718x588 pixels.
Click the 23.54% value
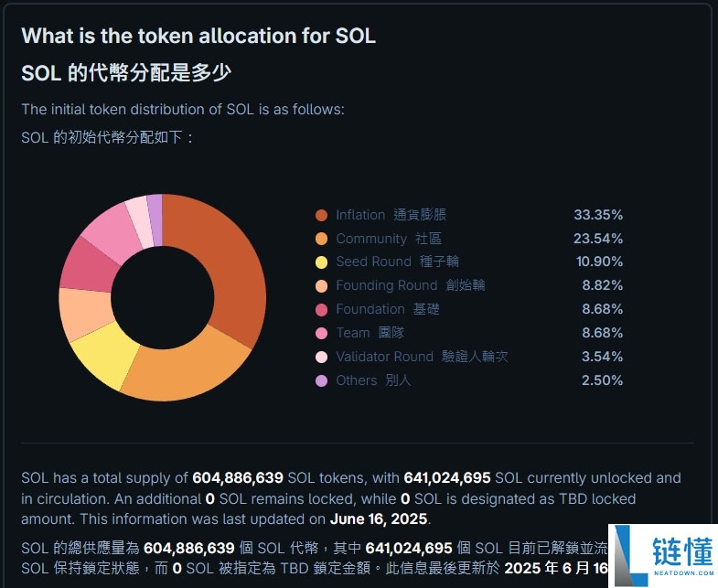click(598, 239)
